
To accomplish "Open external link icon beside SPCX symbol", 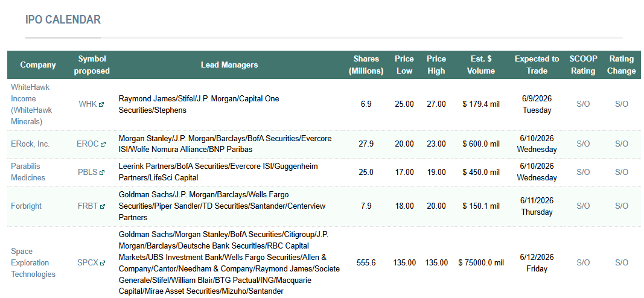I will [102, 262].
